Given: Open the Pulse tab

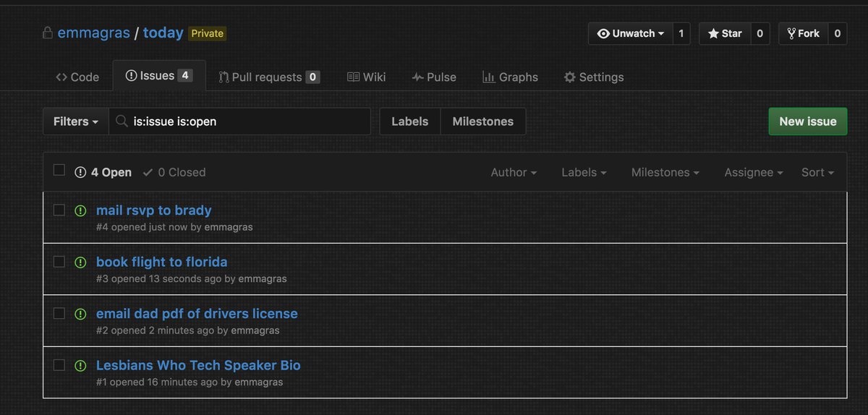Looking at the screenshot, I should [x=434, y=77].
